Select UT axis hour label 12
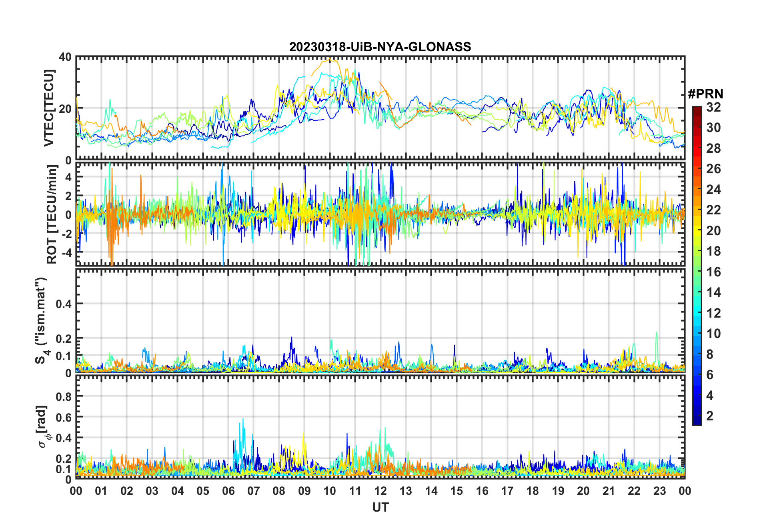The width and height of the screenshot is (761, 532). point(380,491)
